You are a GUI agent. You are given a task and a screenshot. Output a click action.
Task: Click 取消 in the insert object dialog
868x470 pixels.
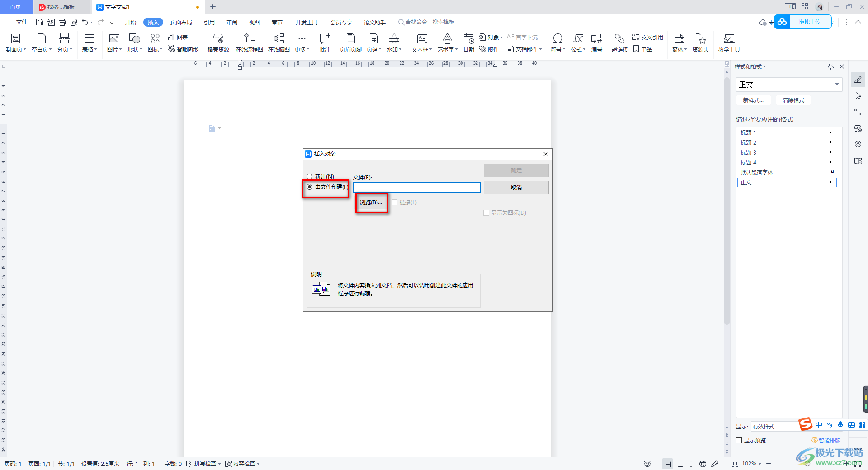(x=516, y=187)
